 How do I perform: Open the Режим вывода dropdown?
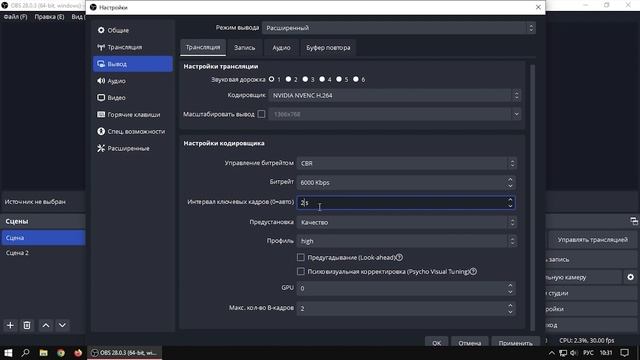(x=399, y=28)
